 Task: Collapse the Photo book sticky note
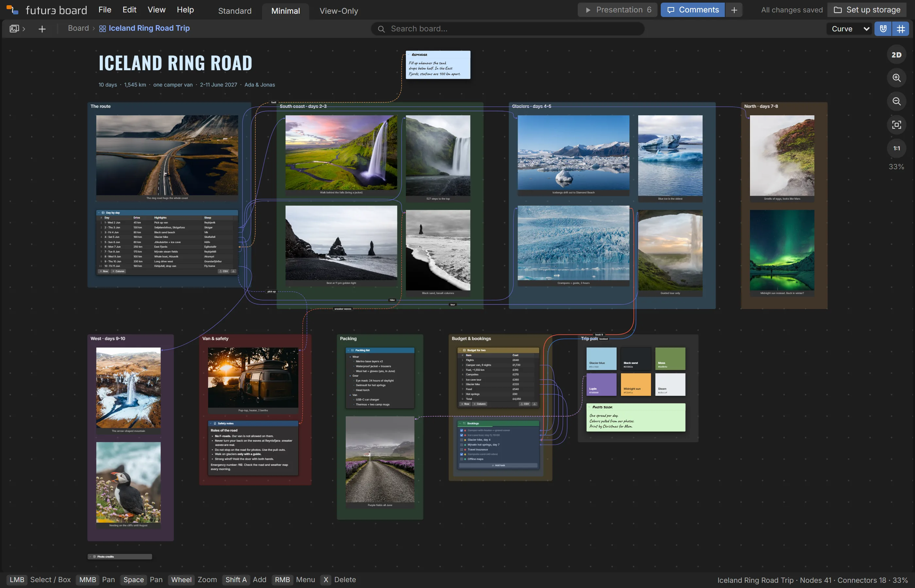point(589,407)
